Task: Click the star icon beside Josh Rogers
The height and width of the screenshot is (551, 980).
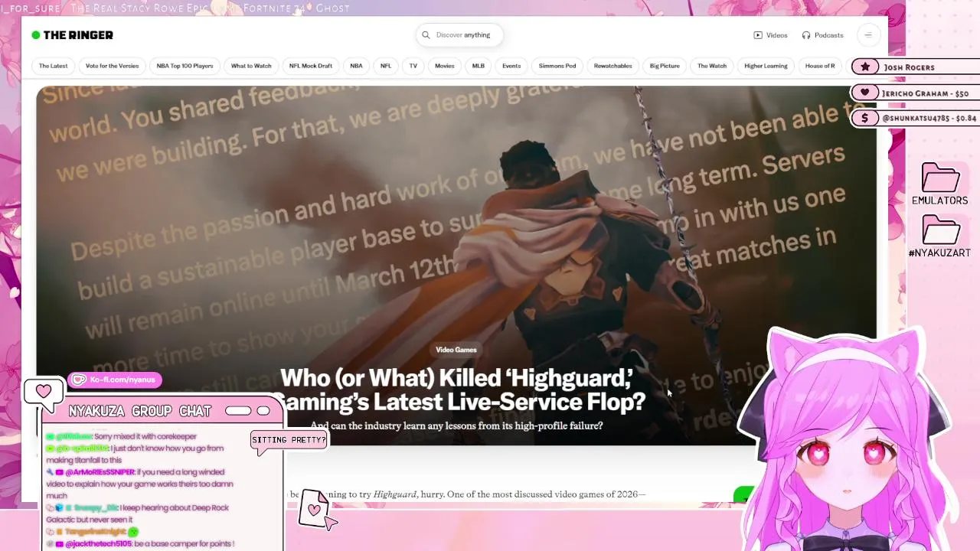Action: coord(865,67)
